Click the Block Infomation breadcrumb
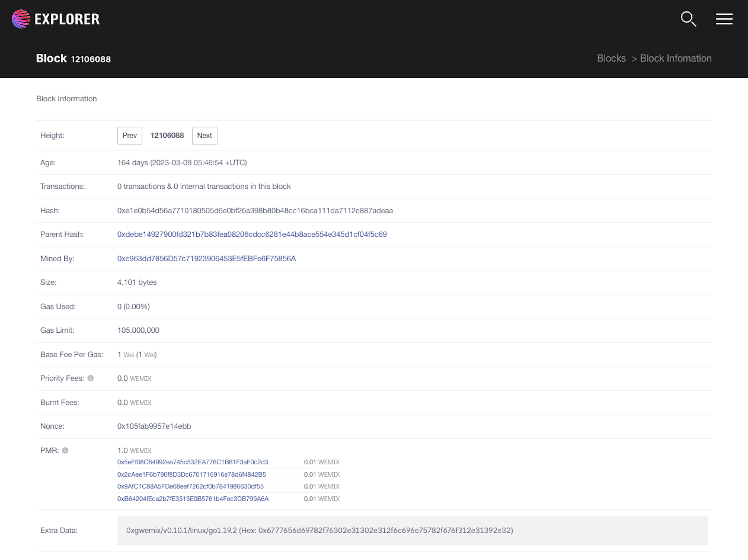 675,58
